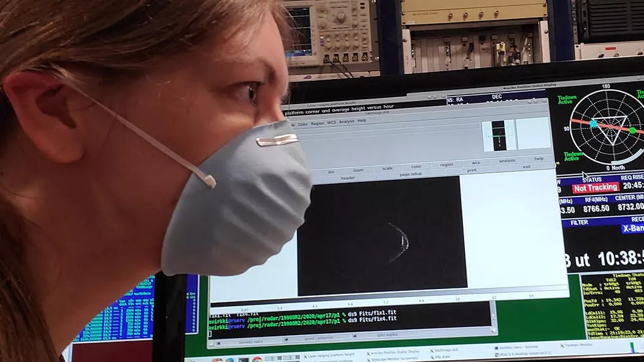The image size is (644, 362).
Task: Open Chrome from the taskbar
Action: tap(258, 360)
